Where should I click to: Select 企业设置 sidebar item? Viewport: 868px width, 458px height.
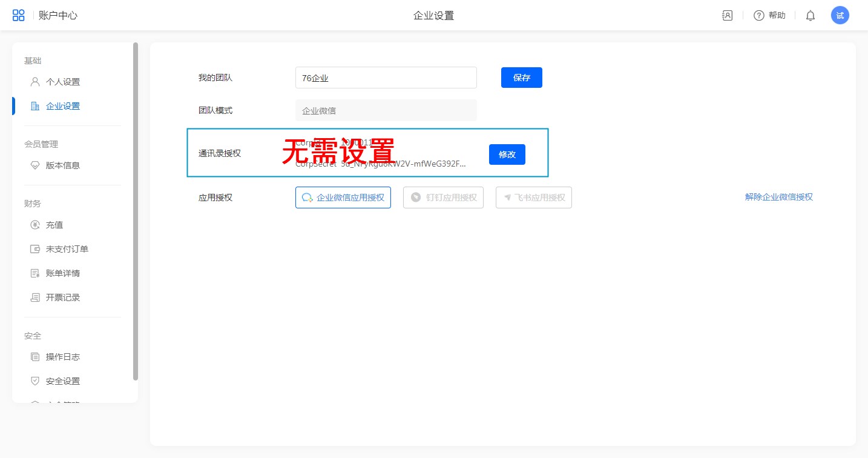coord(62,106)
